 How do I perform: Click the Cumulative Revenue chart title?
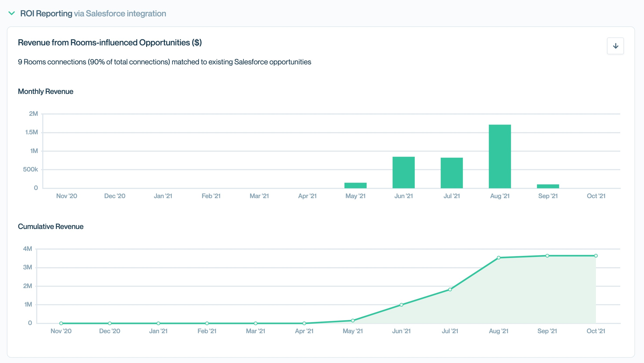(x=50, y=226)
